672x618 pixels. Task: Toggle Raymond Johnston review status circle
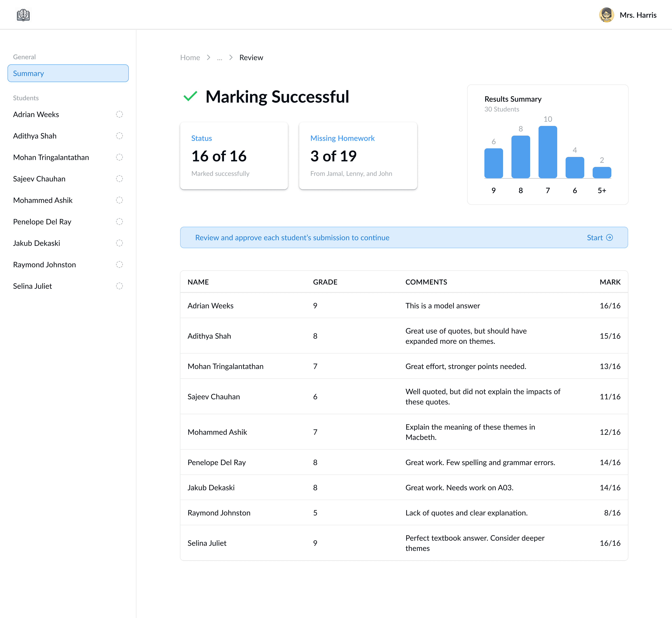119,264
